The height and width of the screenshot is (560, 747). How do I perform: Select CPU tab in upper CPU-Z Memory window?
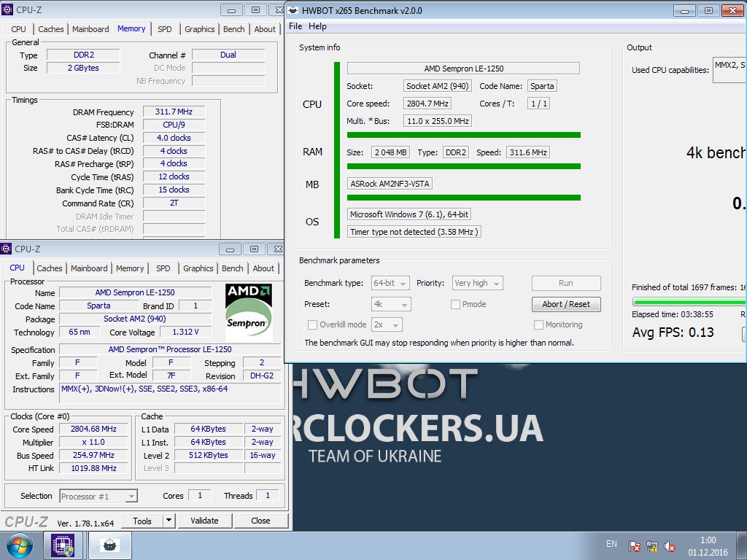tap(18, 29)
